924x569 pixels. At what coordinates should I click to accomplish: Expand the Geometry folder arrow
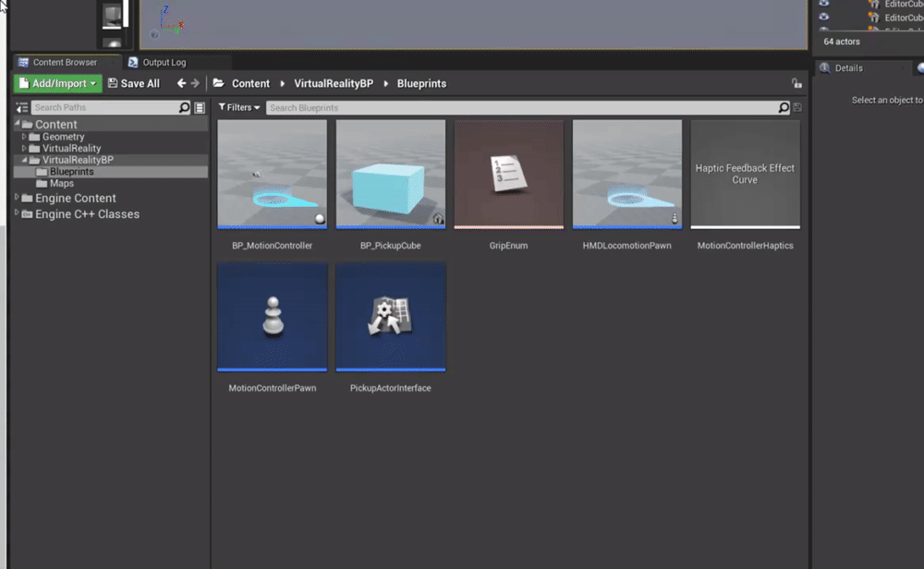click(x=24, y=137)
